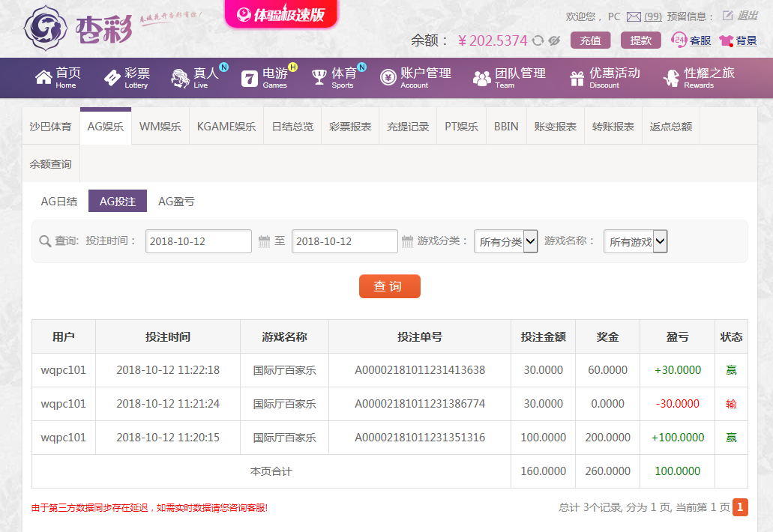Viewport: 773px width, 532px height.
Task: Open 账户管理 Account icon
Action: 388,77
